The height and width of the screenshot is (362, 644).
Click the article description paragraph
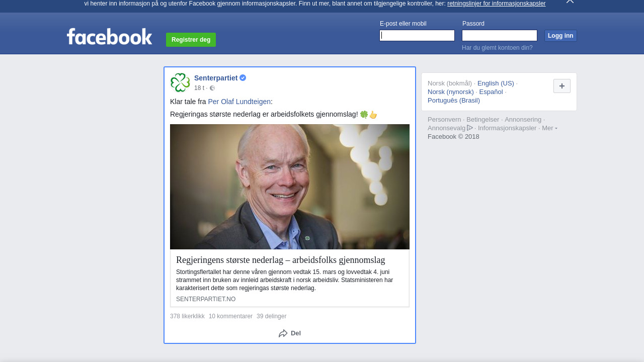pyautogui.click(x=285, y=280)
